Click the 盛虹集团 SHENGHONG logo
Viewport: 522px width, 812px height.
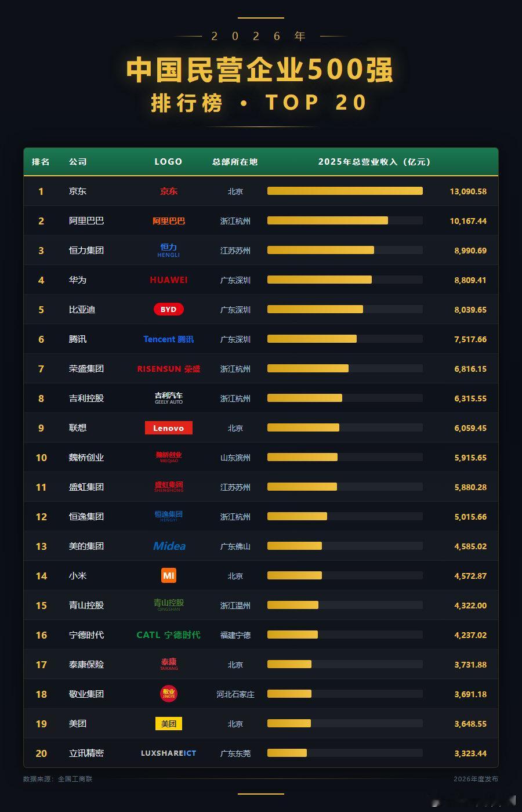tap(169, 487)
